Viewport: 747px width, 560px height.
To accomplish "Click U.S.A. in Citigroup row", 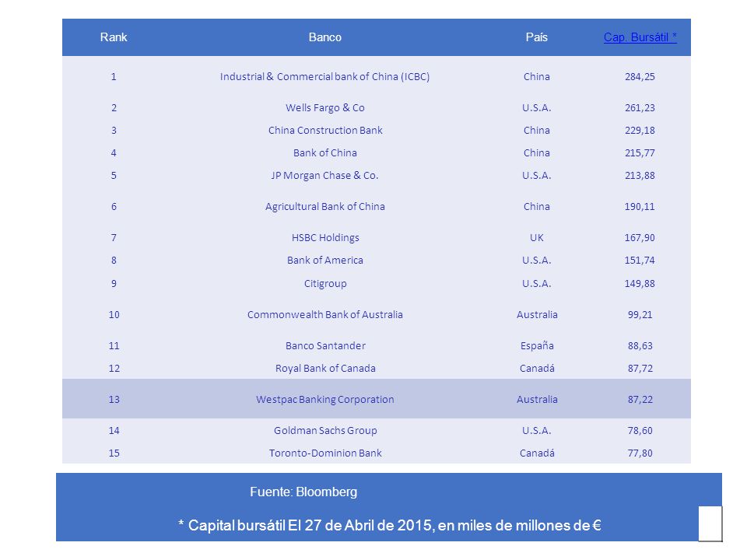I will coord(536,283).
